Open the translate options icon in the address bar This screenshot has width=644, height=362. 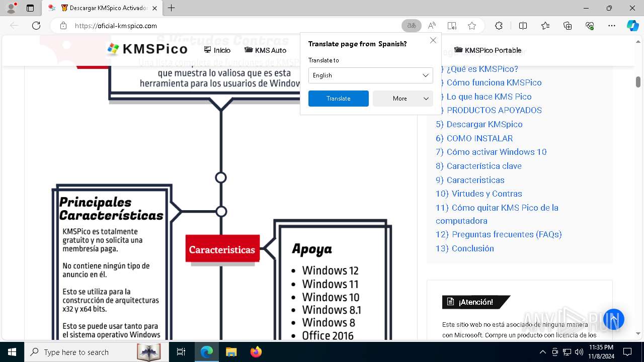pos(412,26)
